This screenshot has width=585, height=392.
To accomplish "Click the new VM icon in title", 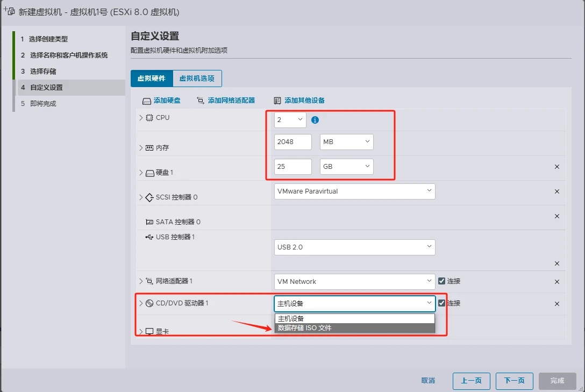I will 9,11.
